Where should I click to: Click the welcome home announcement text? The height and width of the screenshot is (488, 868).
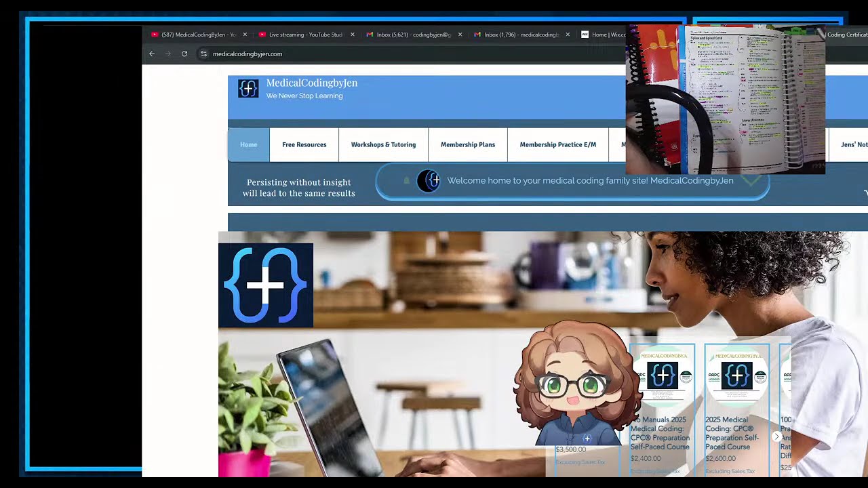point(590,181)
